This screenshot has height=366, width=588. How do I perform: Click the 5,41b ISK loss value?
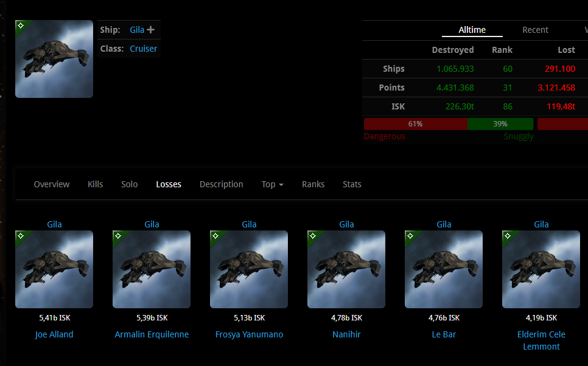55,318
